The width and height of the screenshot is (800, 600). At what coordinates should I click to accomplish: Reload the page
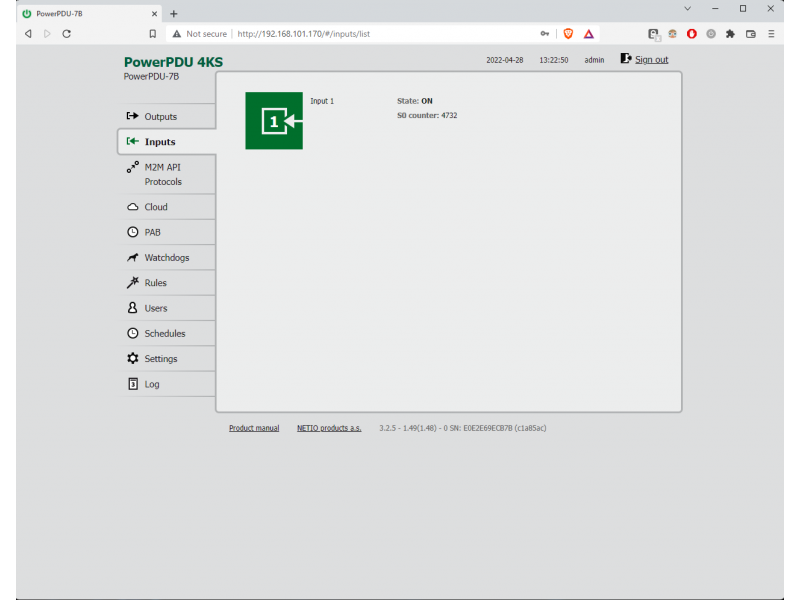pos(66,34)
